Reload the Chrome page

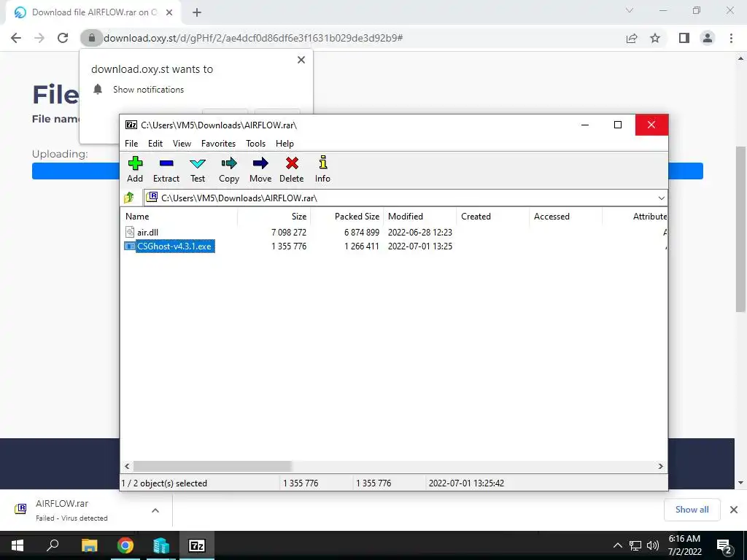pos(63,38)
